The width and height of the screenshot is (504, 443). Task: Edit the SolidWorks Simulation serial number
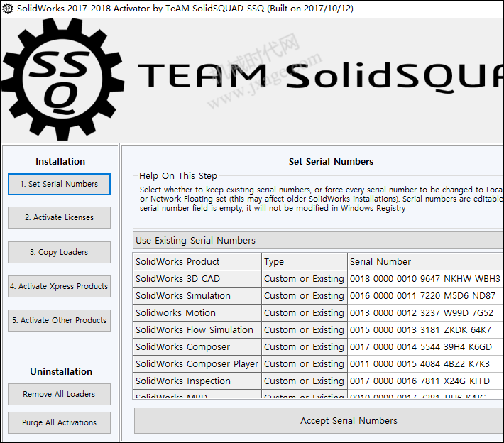pos(426,296)
